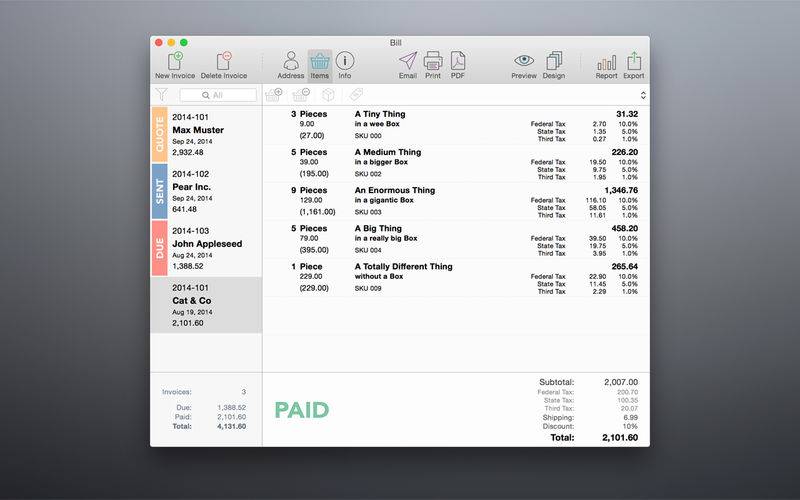Viewport: 800px width, 500px height.
Task: Click the 1,346.76 item total
Action: click(x=621, y=190)
